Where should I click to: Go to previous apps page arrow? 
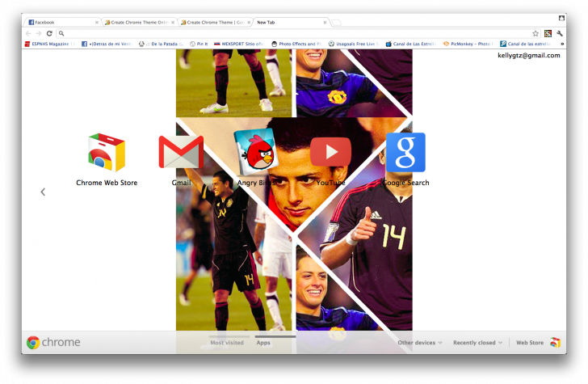43,192
